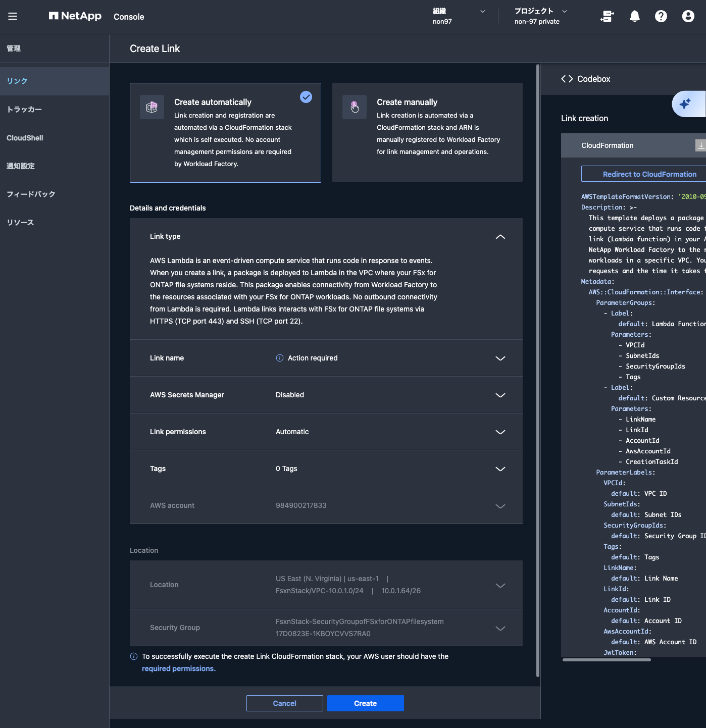706x728 pixels.
Task: Click the horizontal scrollbar under the code
Action: click(x=607, y=659)
